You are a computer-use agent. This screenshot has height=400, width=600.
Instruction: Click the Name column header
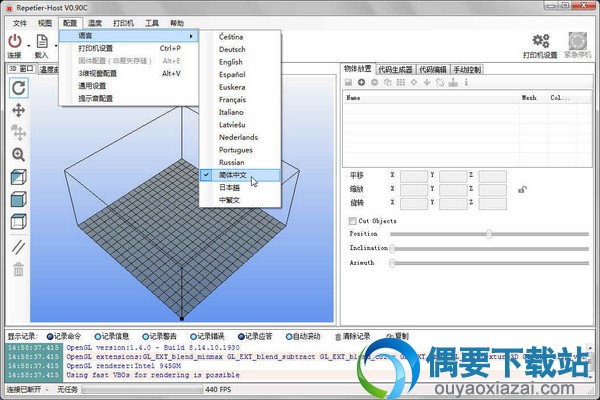click(x=431, y=98)
